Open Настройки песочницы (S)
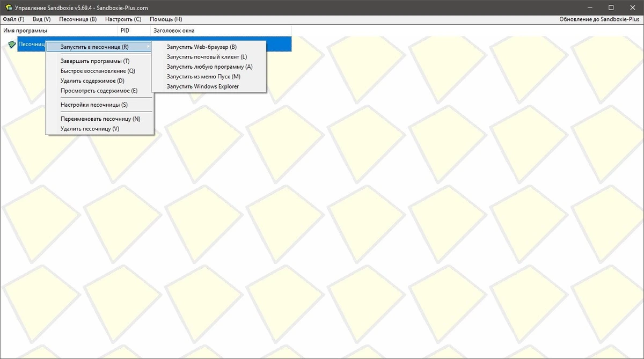Screen dimensions: 644x359 click(100, 105)
